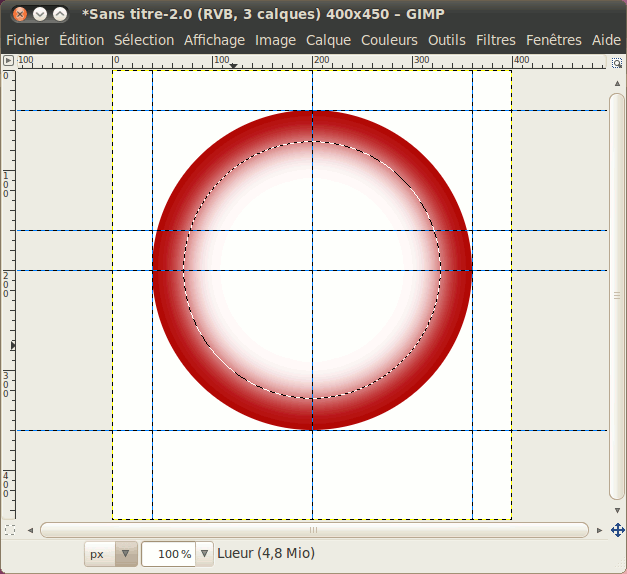627x574 pixels.
Task: Click the left arrow of horizontal scrollbar
Action: [x=30, y=530]
